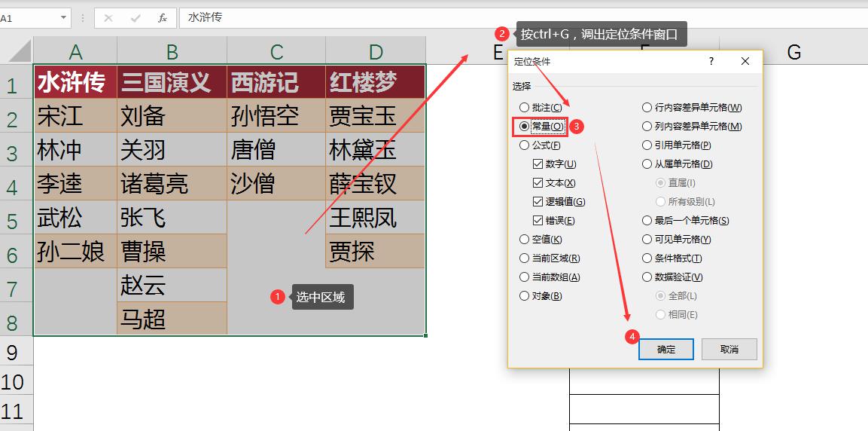The width and height of the screenshot is (868, 431).
Task: Click cell 关羽
Action: [172, 150]
